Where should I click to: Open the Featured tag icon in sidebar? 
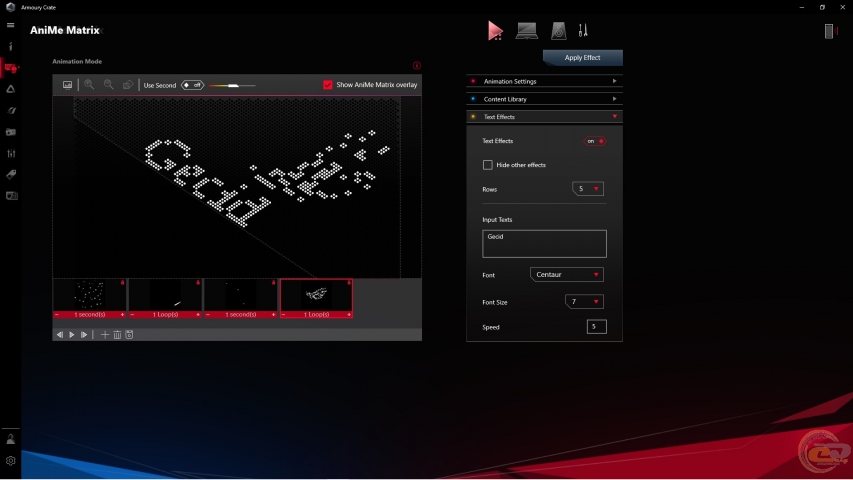10,175
